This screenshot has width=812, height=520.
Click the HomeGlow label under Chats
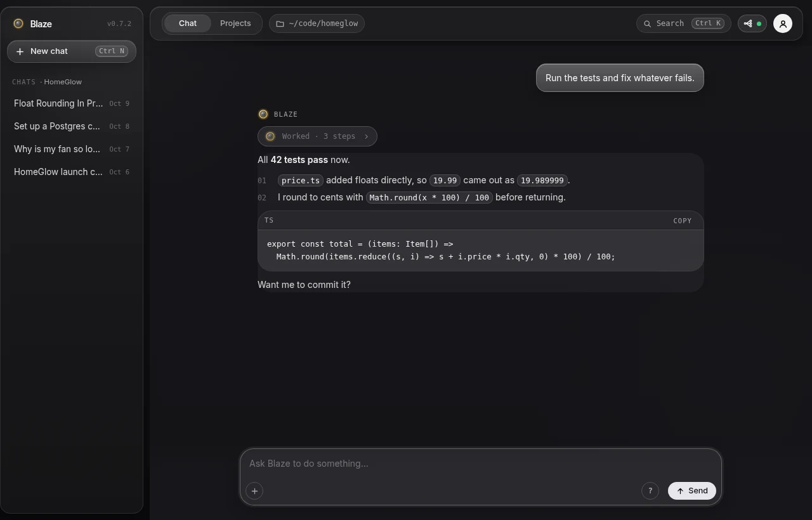click(62, 82)
